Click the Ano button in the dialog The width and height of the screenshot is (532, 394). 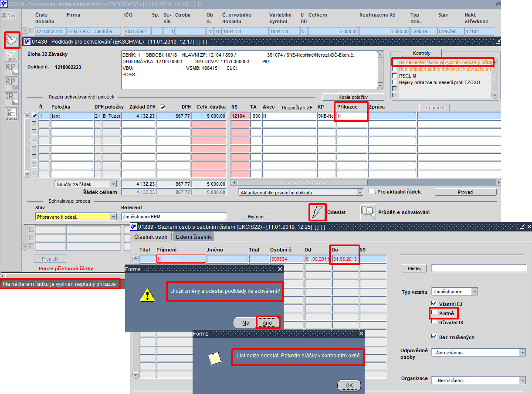point(267,323)
